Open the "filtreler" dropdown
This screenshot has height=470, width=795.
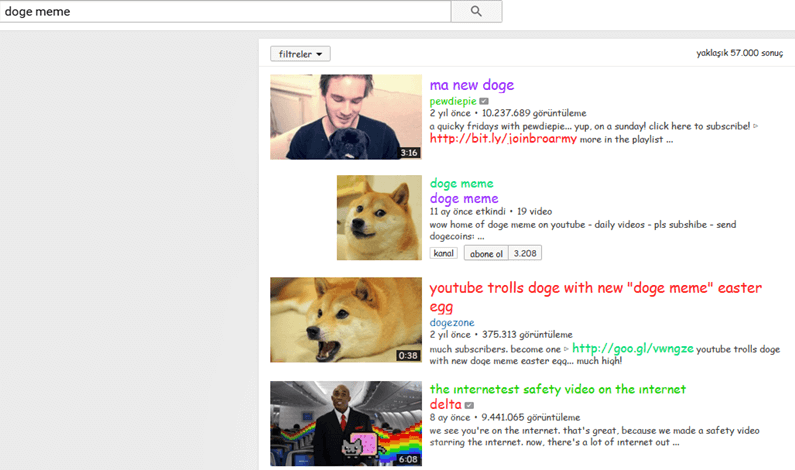coord(300,54)
